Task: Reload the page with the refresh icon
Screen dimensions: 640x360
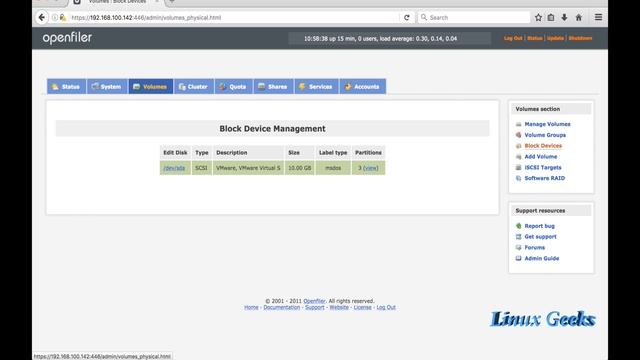Action: point(407,18)
